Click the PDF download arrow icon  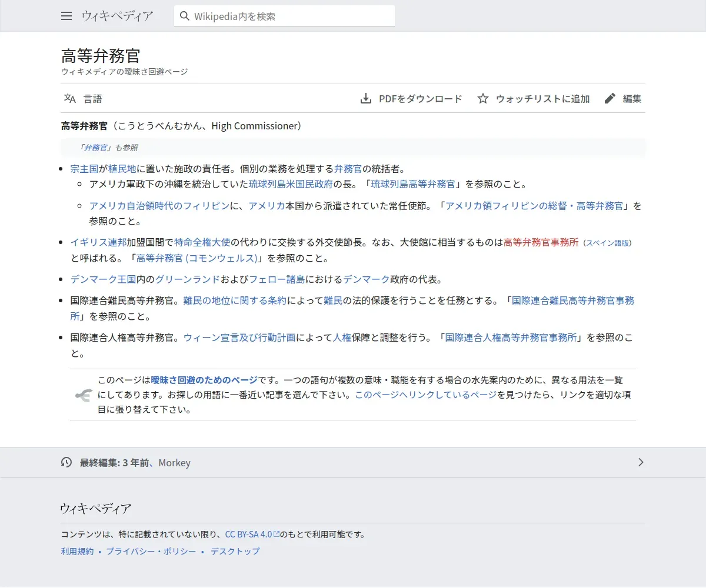coord(366,98)
